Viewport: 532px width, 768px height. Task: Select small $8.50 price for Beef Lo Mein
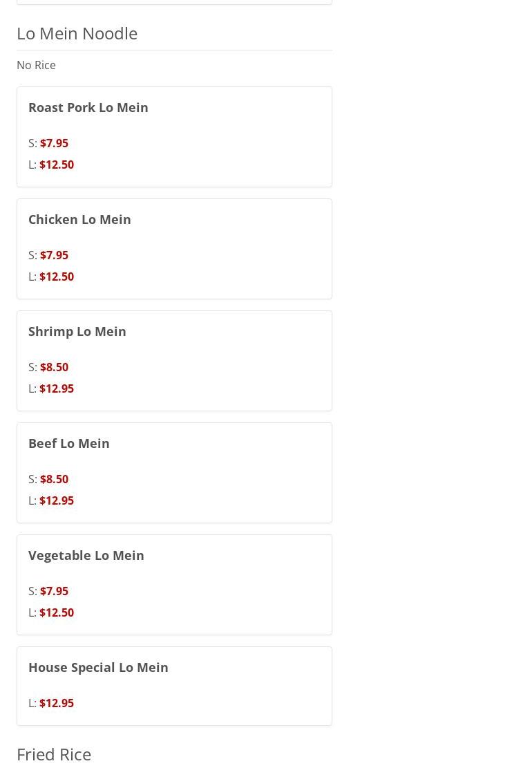pos(54,479)
